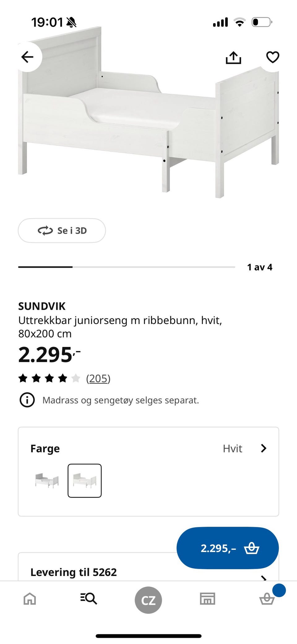Tap the back arrow button
Viewport: 297px width, 644px height.
tap(27, 57)
